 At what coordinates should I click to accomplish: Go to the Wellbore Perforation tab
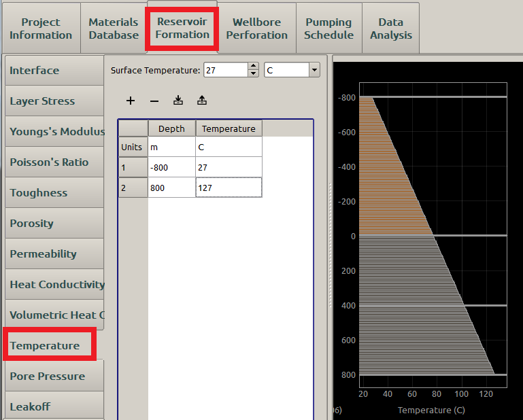coord(257,29)
